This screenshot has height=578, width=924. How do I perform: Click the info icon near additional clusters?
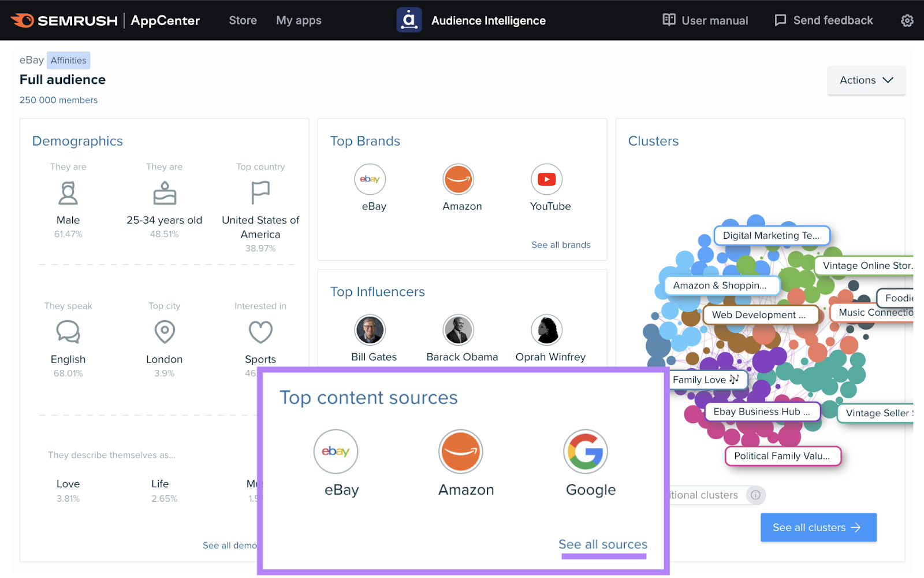coord(756,495)
